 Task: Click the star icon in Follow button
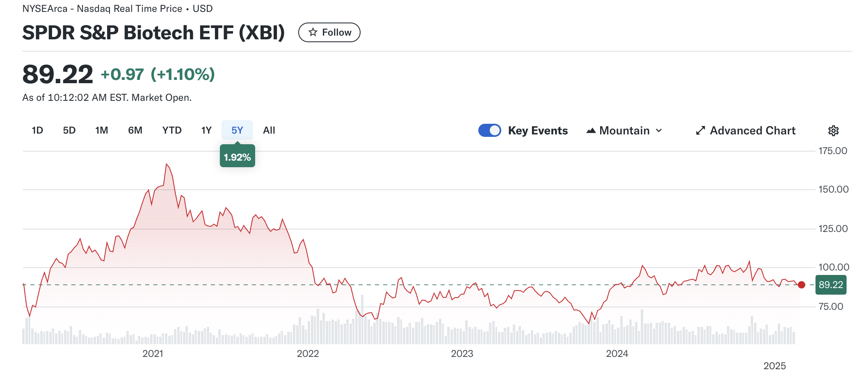pos(313,32)
